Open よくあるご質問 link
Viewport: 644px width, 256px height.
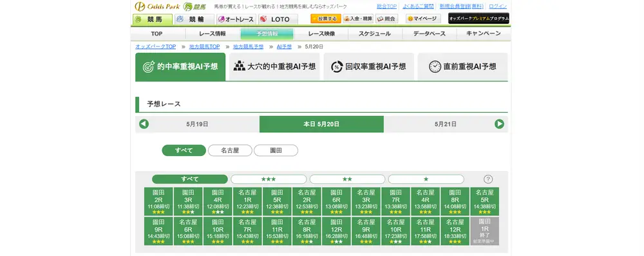click(x=419, y=6)
